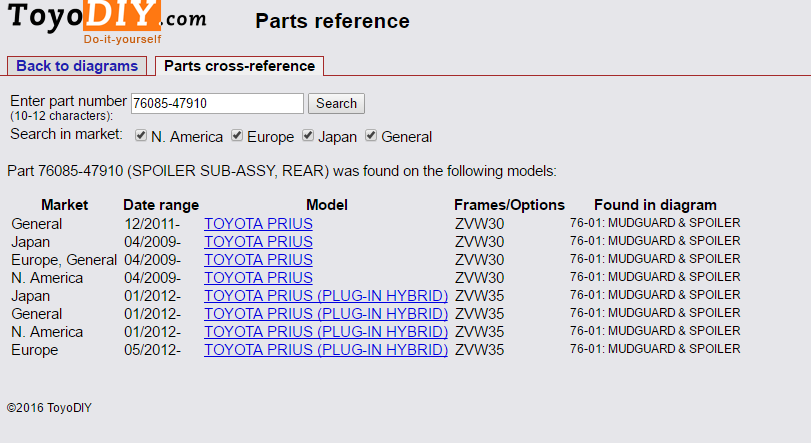Image resolution: width=811 pixels, height=443 pixels.
Task: Click the Model column header
Action: [327, 205]
